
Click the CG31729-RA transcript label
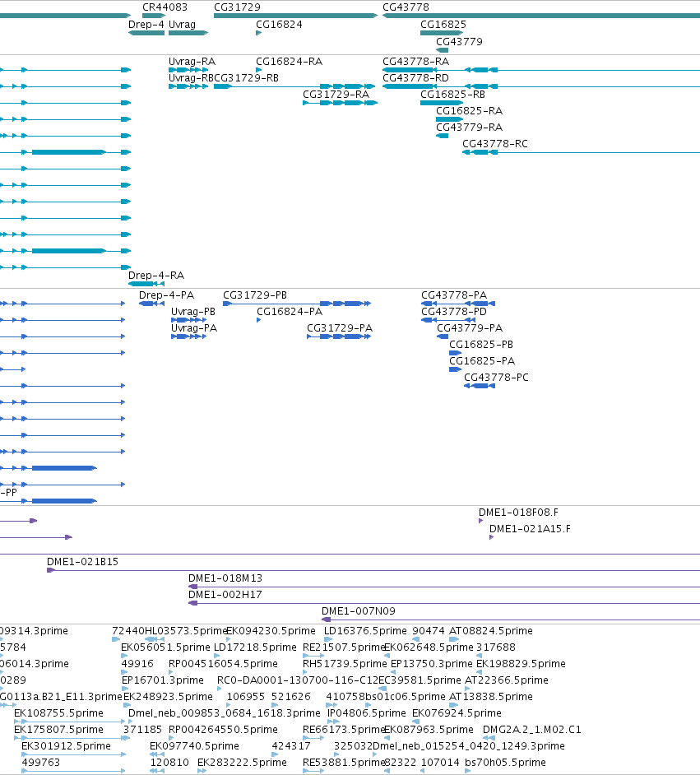(336, 95)
